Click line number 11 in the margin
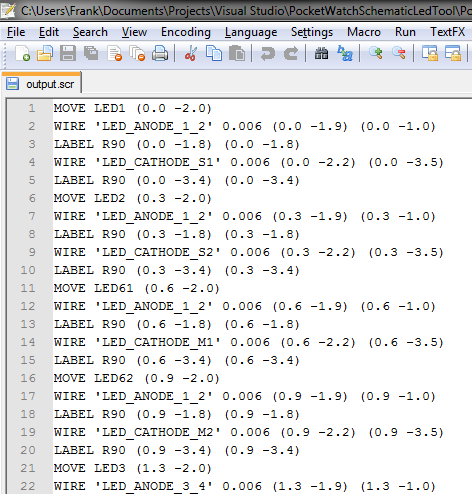The height and width of the screenshot is (494, 472). [28, 288]
